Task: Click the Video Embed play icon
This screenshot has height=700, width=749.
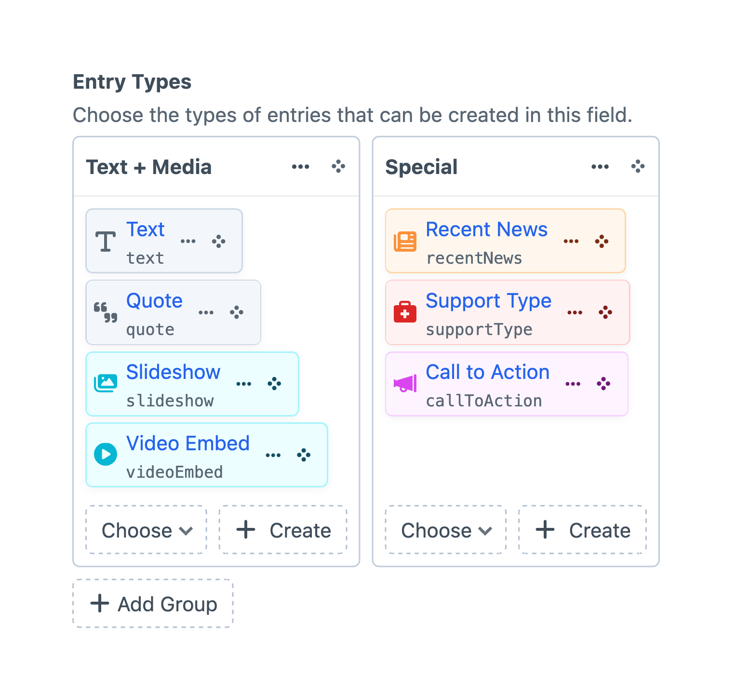Action: pyautogui.click(x=106, y=454)
